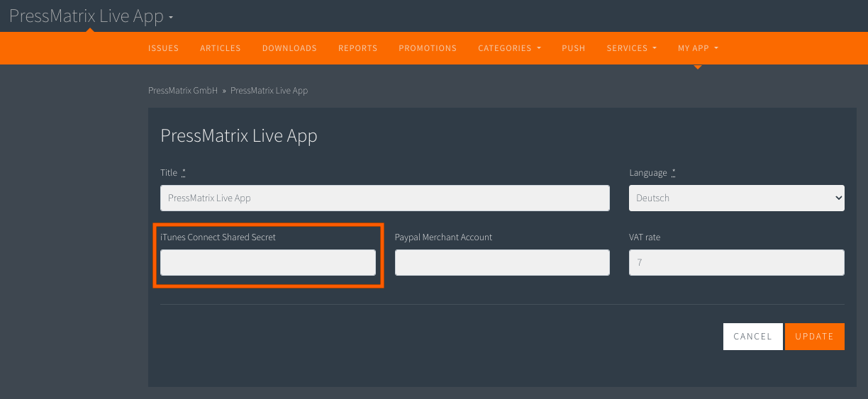Click the Paypal Merchant Account label
Viewport: 868px width, 399px height.
click(x=443, y=237)
